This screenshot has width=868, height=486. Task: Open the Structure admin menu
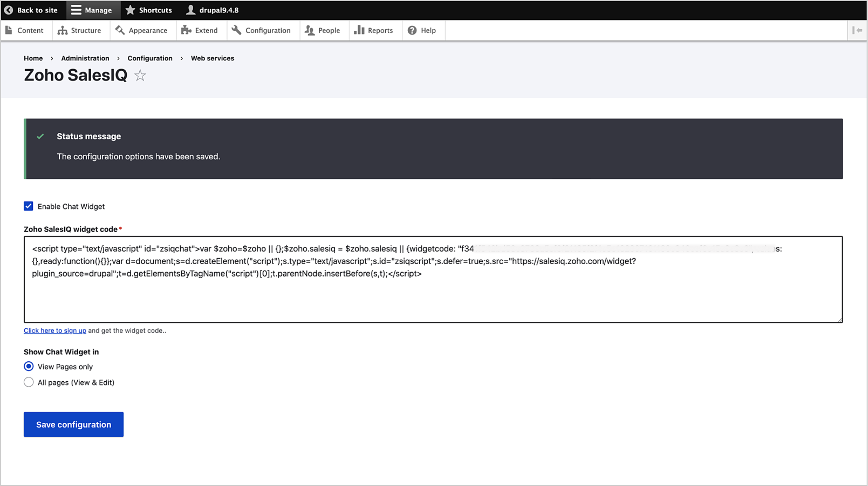[79, 30]
